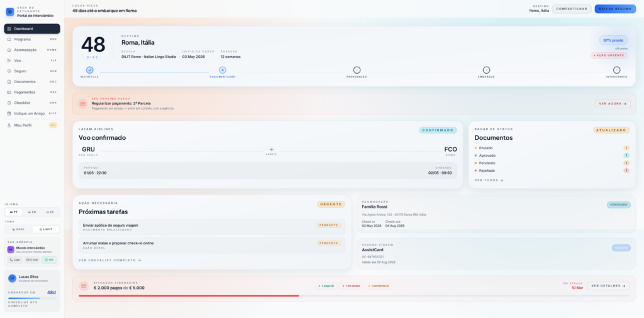Viewport: 644px width, 318px height.
Task: Select the Light theme option
Action: coord(45,229)
